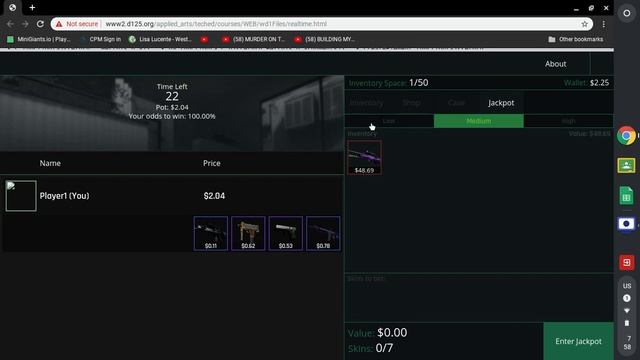Click the Price column header

tap(212, 163)
